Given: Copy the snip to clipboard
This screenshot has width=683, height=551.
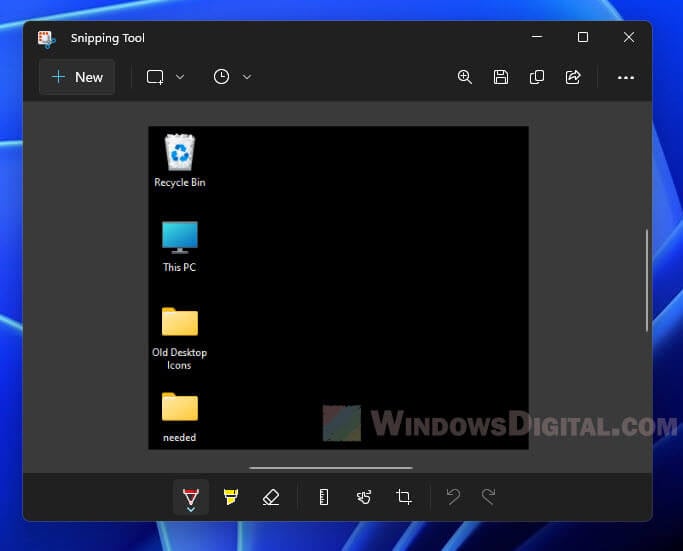Looking at the screenshot, I should tap(537, 77).
